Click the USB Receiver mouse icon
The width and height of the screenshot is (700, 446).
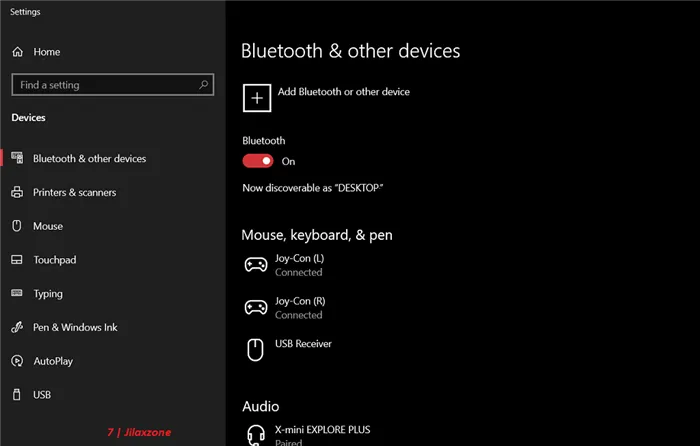[255, 350]
